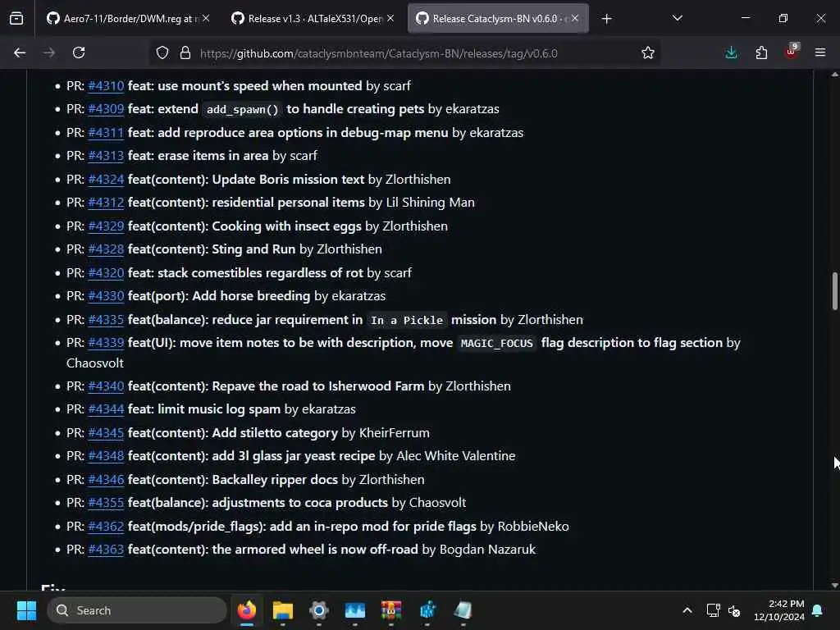This screenshot has width=840, height=630.
Task: Open pull request #4320 link
Action: (106, 272)
